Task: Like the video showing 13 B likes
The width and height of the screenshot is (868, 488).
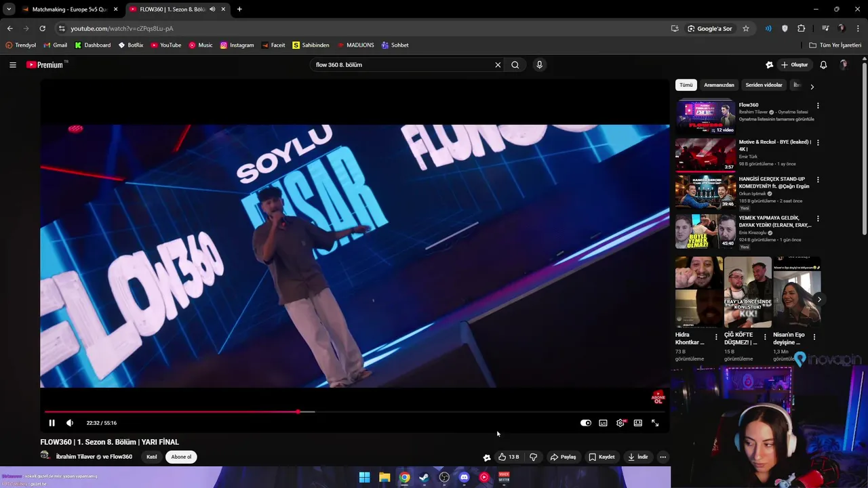Action: pyautogui.click(x=509, y=457)
